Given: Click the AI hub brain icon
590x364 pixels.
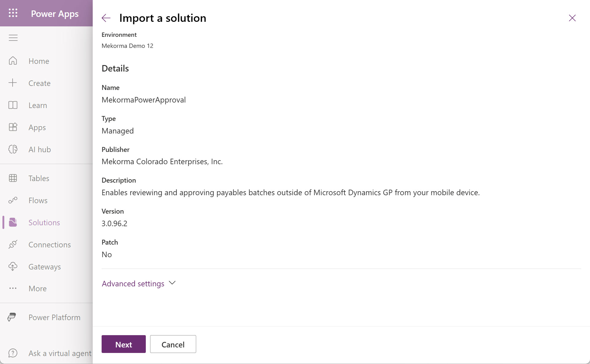Looking at the screenshot, I should pos(13,149).
